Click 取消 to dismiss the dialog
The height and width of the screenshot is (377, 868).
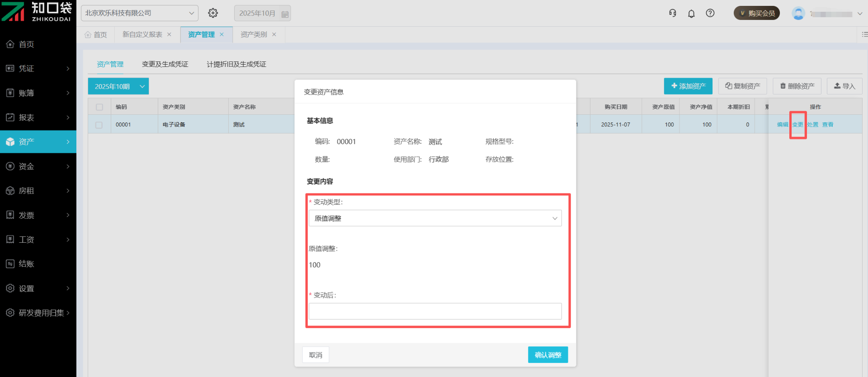[x=316, y=355]
